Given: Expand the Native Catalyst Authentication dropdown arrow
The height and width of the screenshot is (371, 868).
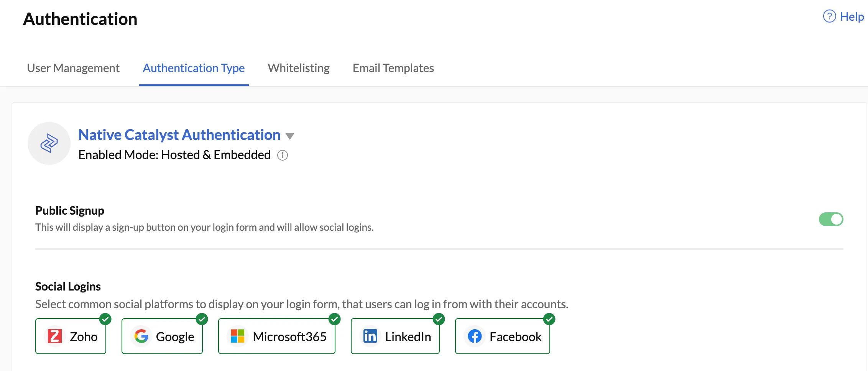Looking at the screenshot, I should point(290,136).
